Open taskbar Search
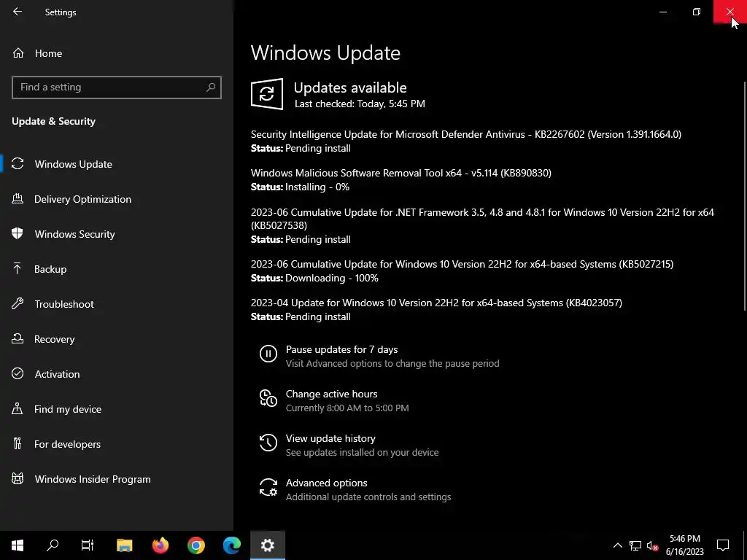The height and width of the screenshot is (560, 747). 53,545
